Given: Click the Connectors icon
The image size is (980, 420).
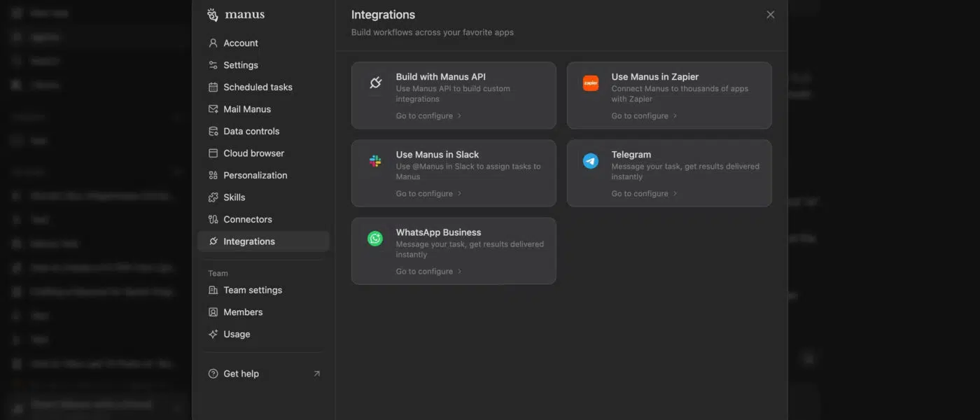Looking at the screenshot, I should click(x=212, y=218).
